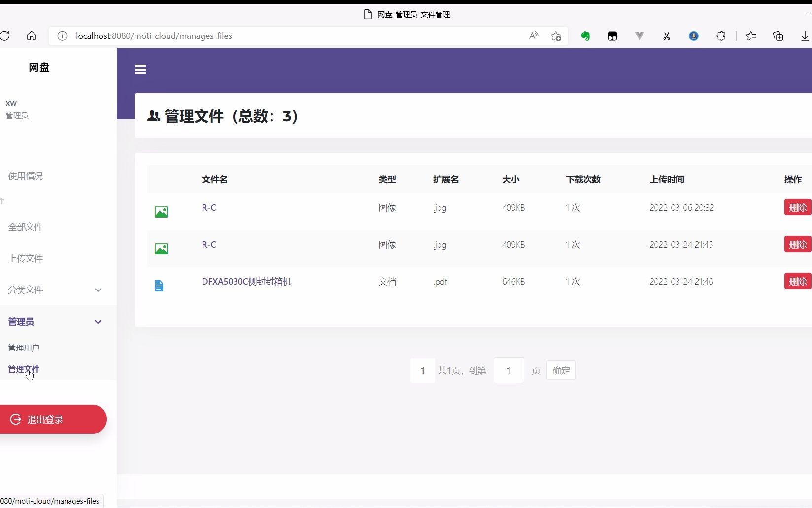Click the 操作 column header
This screenshot has width=812, height=508.
coord(793,180)
